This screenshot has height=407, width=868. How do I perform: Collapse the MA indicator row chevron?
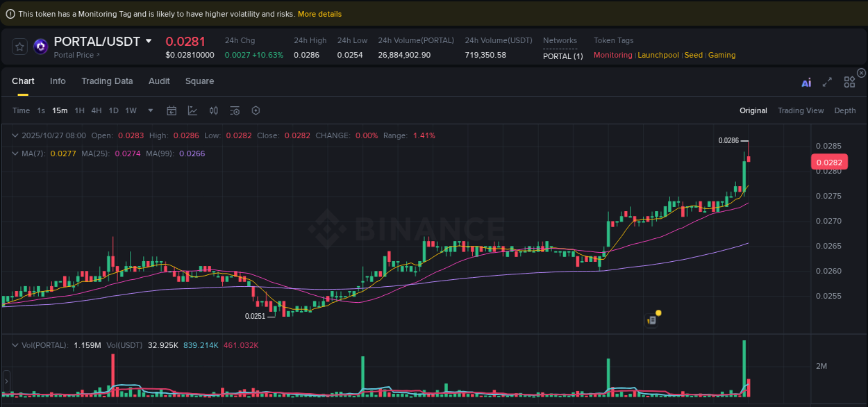pos(14,152)
